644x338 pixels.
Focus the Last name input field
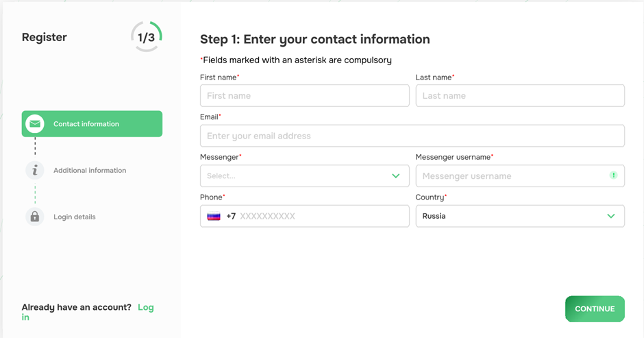520,96
